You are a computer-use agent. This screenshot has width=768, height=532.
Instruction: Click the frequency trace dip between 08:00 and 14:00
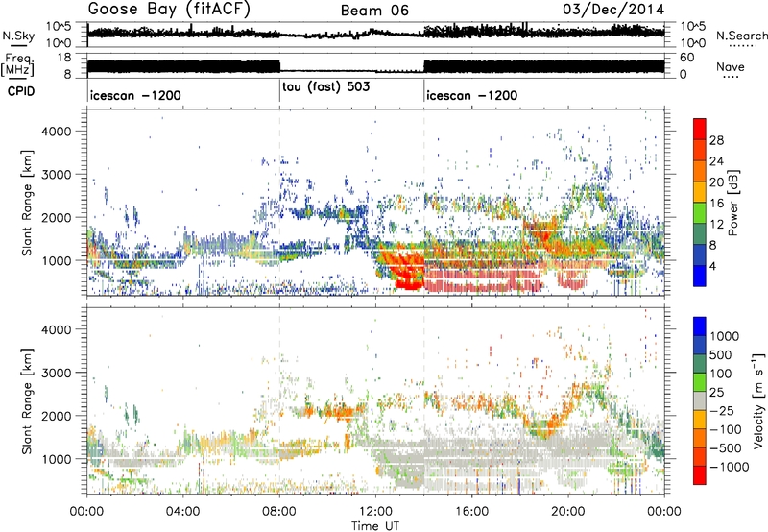click(x=350, y=71)
